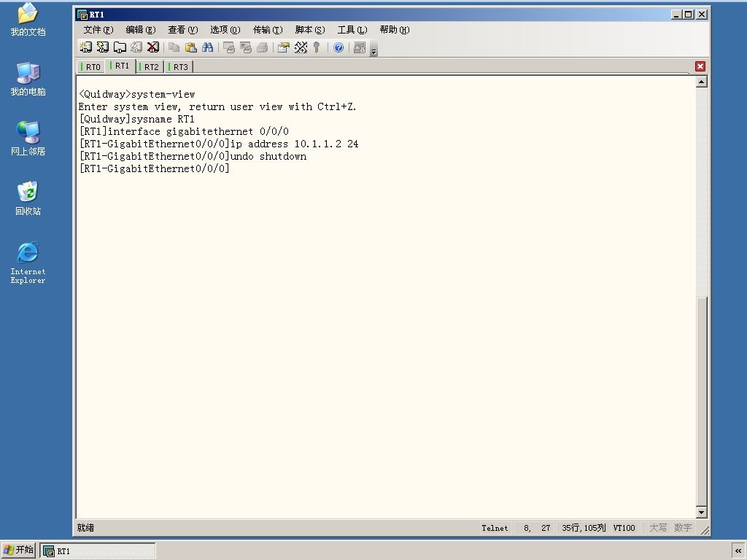This screenshot has width=747, height=560.
Task: Click the RT1 window title bar icon
Action: point(82,15)
